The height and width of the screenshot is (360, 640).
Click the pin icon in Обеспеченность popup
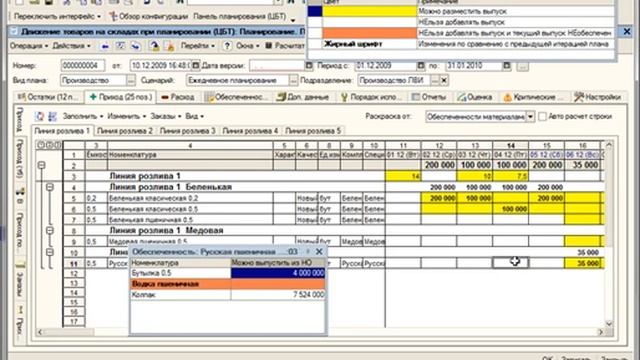[x=308, y=251]
